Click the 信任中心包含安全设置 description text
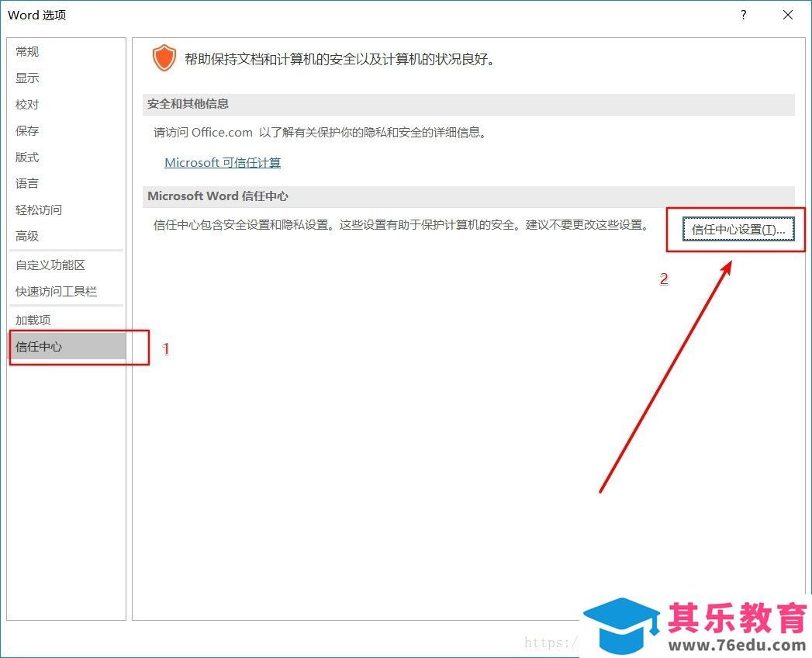The height and width of the screenshot is (658, 812). tap(401, 225)
